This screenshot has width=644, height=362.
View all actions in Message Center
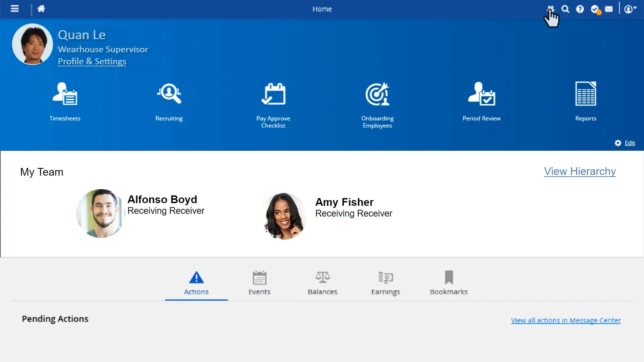tap(566, 320)
